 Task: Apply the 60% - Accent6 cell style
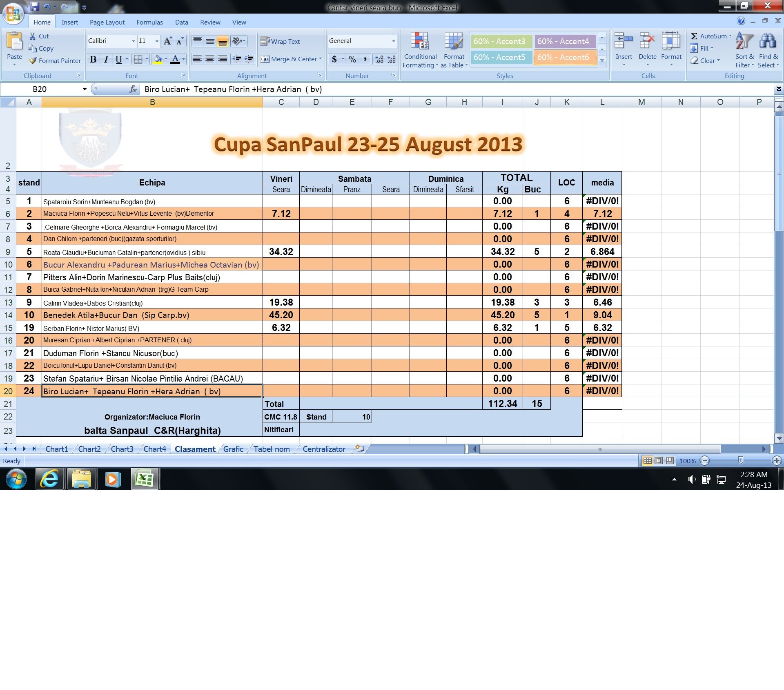click(565, 58)
